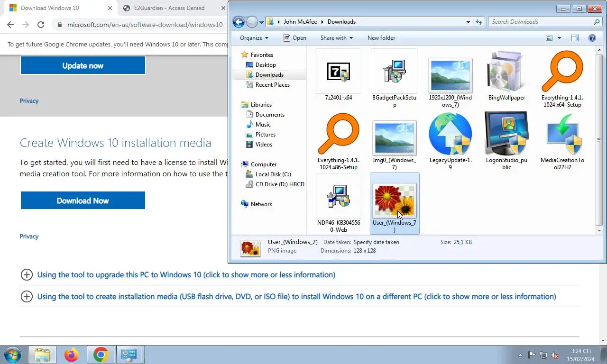
Task: Open the Share with dropdown
Action: 336,38
